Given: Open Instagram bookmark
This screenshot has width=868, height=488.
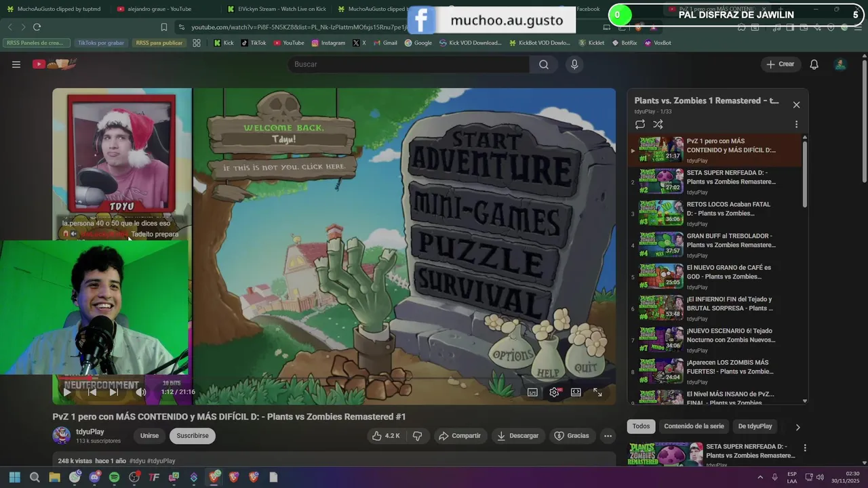Looking at the screenshot, I should click(x=328, y=43).
